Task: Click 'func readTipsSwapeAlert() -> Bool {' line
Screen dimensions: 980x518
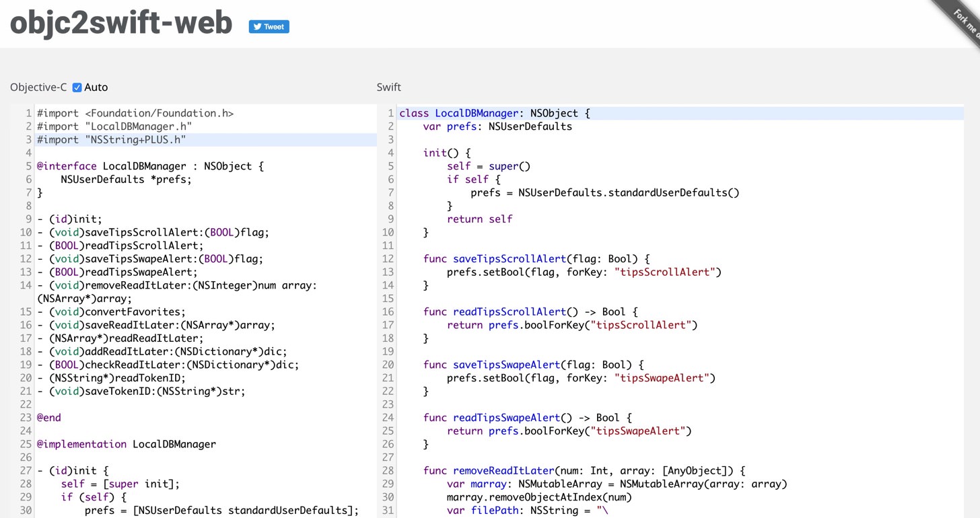Action: [x=528, y=418]
